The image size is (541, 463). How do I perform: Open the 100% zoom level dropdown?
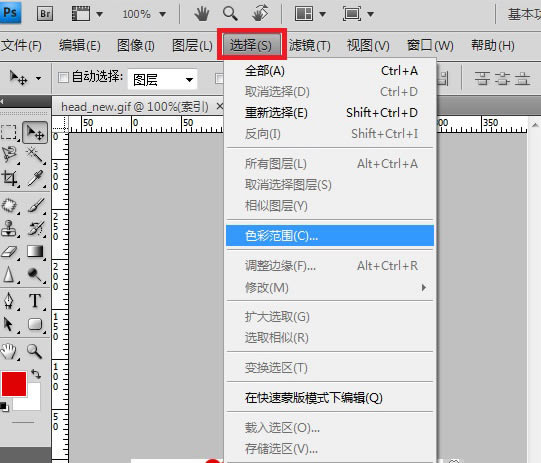162,14
